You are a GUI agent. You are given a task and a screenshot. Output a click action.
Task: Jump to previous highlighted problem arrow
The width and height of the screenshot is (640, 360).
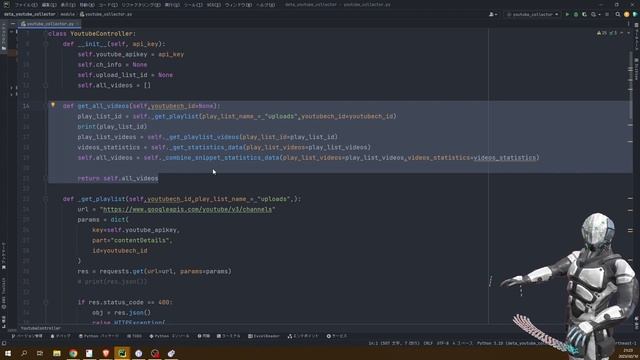(x=621, y=33)
